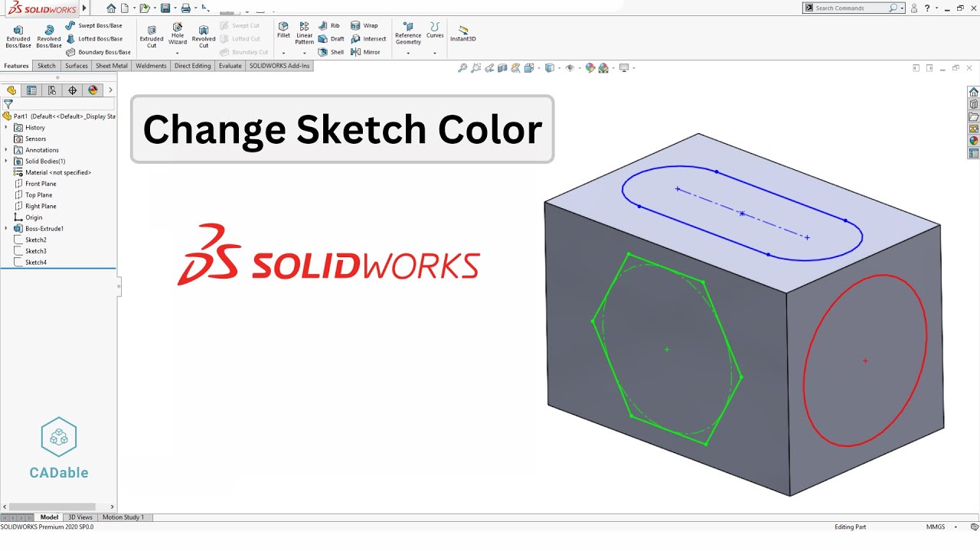
Task: Open Hole Wizard dropdown arrow
Action: point(178,53)
